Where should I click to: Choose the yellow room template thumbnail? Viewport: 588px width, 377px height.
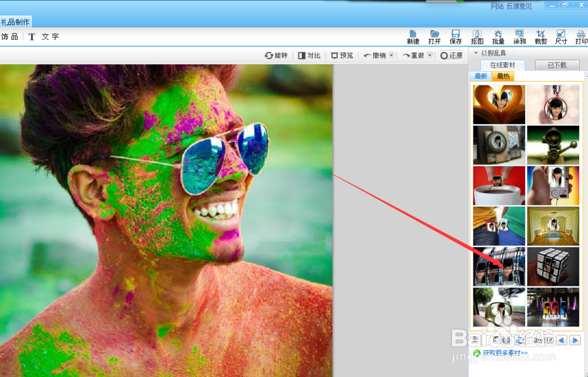pyautogui.click(x=553, y=226)
